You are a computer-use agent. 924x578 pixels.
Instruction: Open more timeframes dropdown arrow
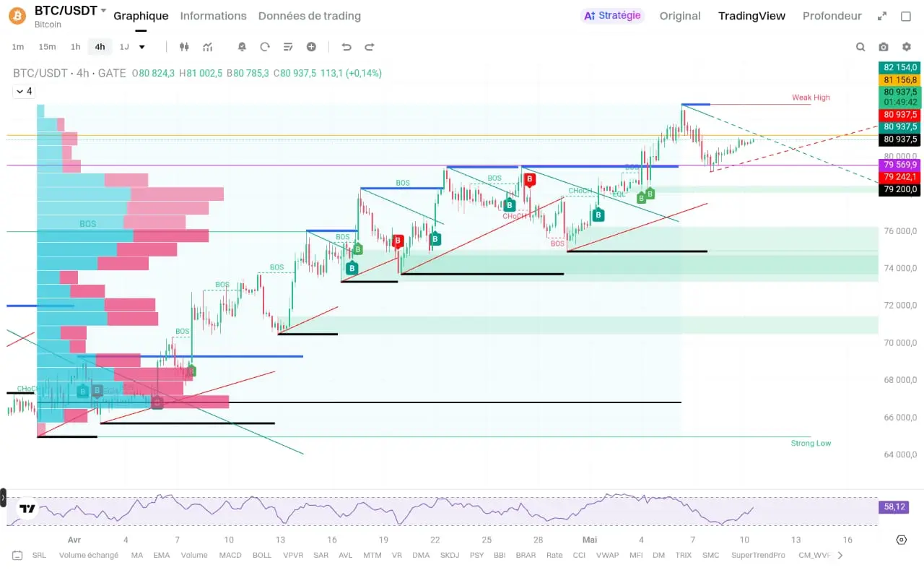(x=142, y=47)
